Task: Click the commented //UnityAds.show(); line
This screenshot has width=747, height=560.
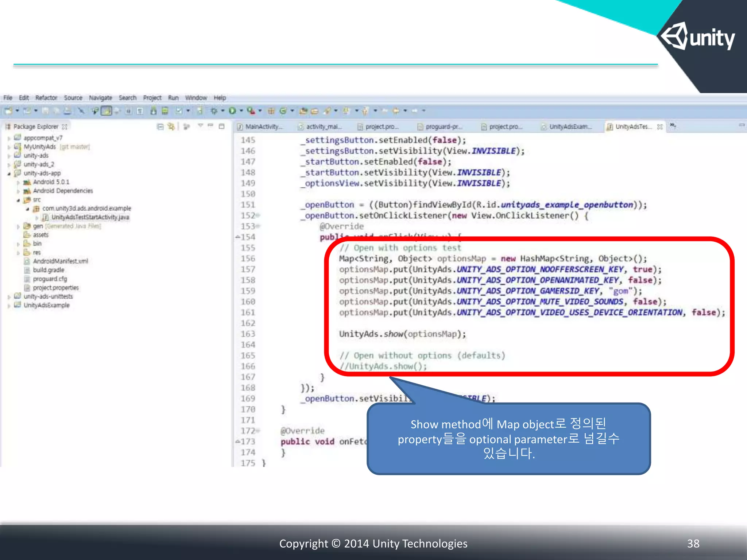Action: point(383,366)
